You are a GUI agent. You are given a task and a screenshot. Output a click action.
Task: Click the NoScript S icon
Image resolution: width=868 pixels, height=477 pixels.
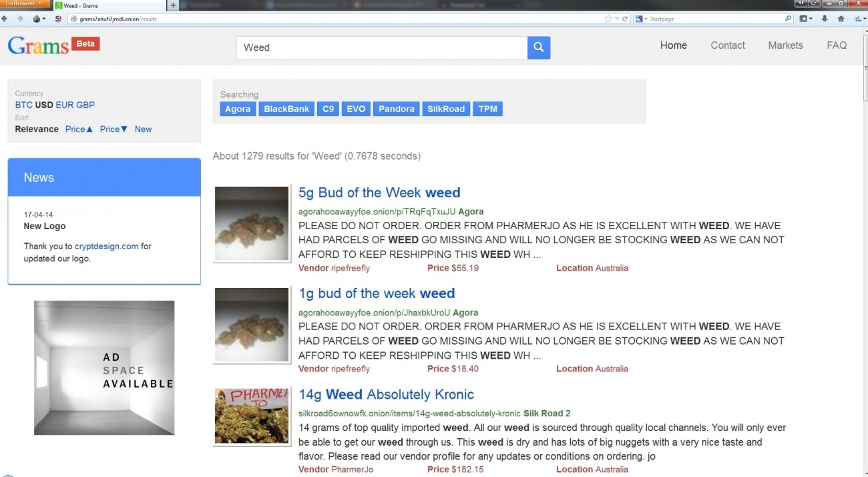(58, 19)
